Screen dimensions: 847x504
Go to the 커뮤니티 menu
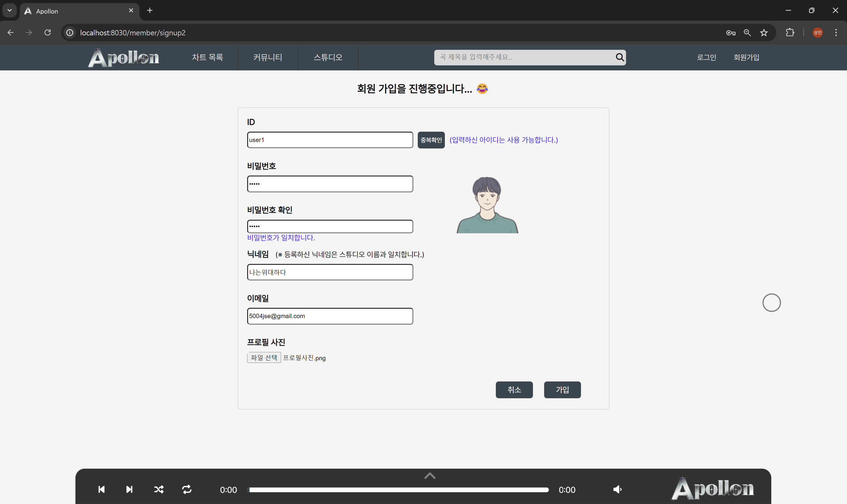268,57
